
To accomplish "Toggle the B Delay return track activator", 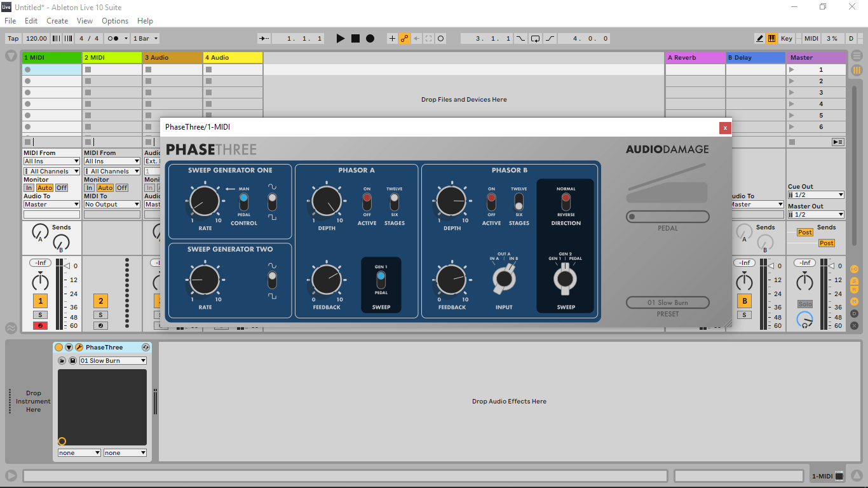I will click(744, 301).
